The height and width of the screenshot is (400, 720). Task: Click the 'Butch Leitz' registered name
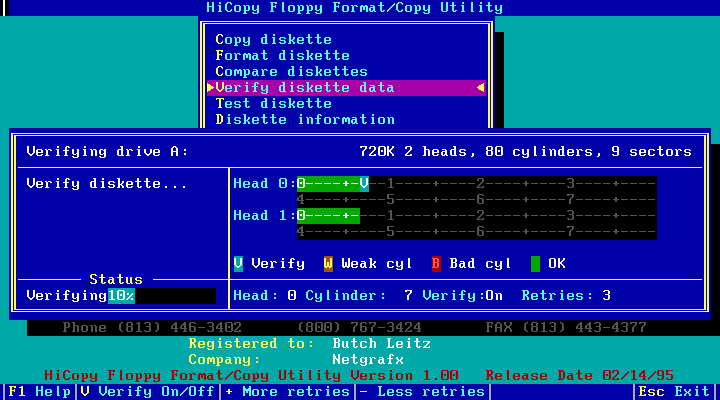[382, 344]
